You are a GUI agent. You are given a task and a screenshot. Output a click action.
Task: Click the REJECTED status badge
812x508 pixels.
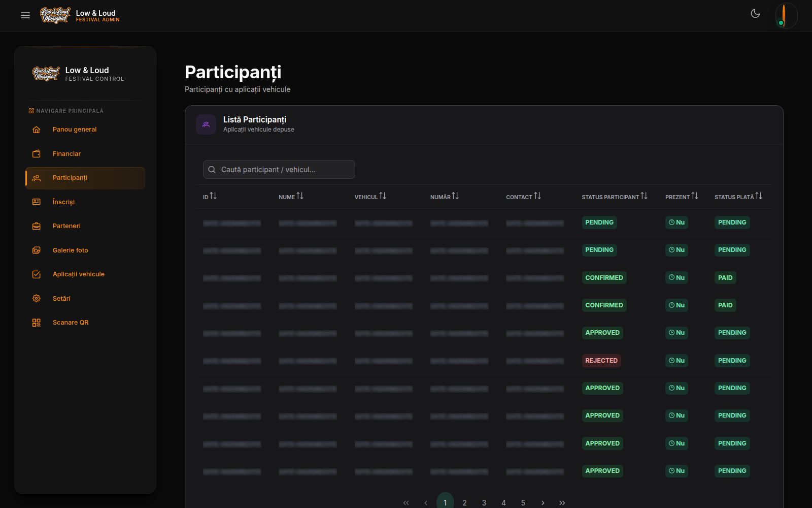coord(601,361)
